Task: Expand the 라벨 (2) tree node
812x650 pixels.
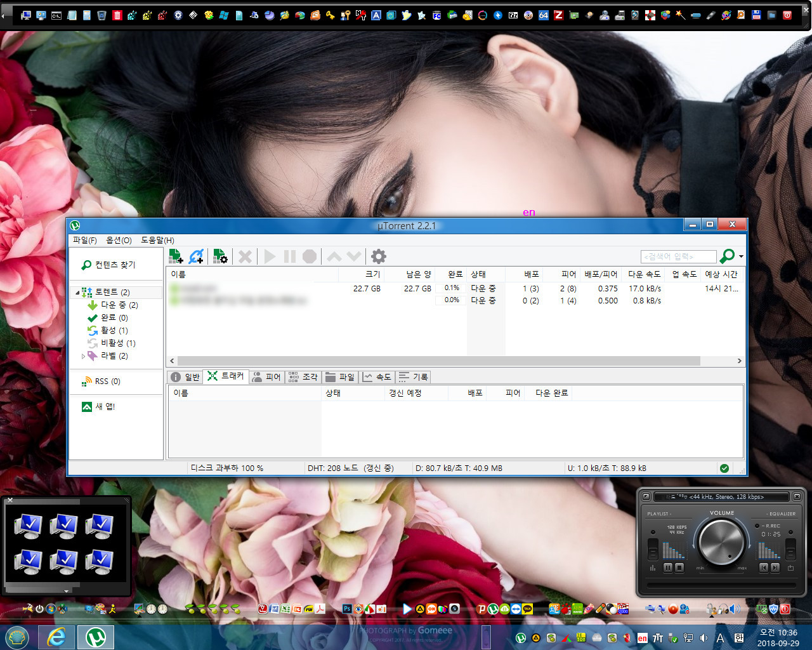Action: [x=83, y=356]
